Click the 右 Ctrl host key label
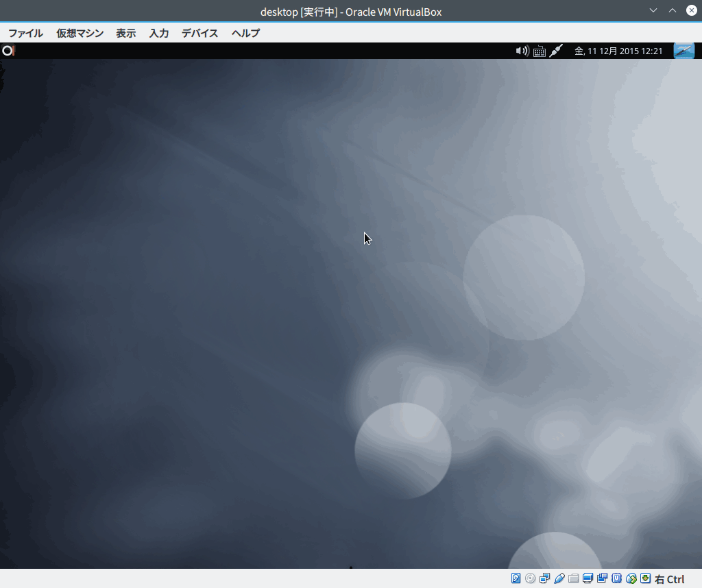This screenshot has width=702, height=588. [670, 579]
